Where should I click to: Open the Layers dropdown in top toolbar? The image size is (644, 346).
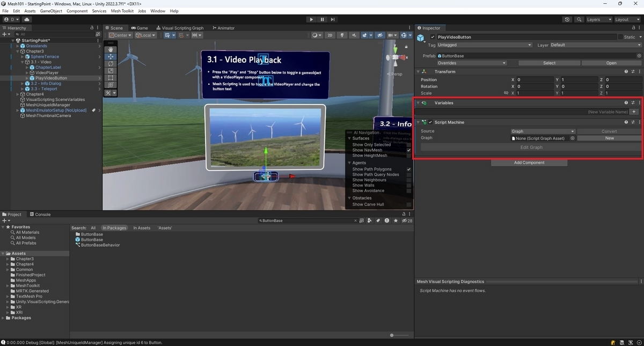coord(599,19)
